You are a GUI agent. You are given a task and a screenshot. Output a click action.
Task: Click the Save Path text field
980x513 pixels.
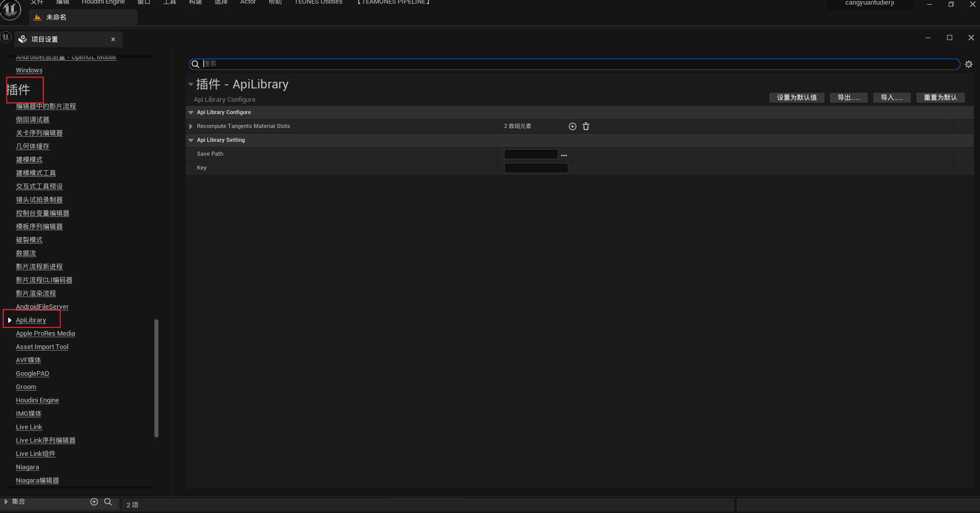pyautogui.click(x=531, y=154)
